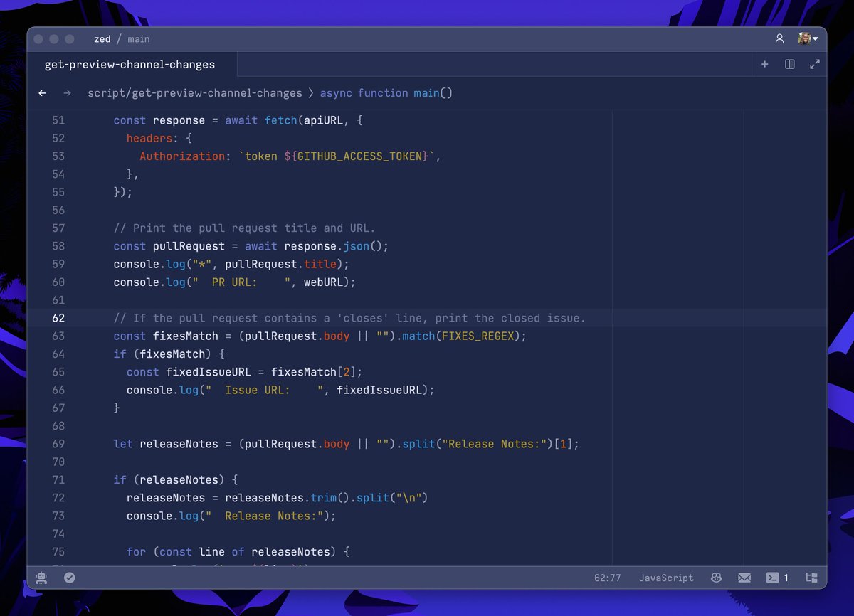Click the envelope feedback icon

(744, 578)
